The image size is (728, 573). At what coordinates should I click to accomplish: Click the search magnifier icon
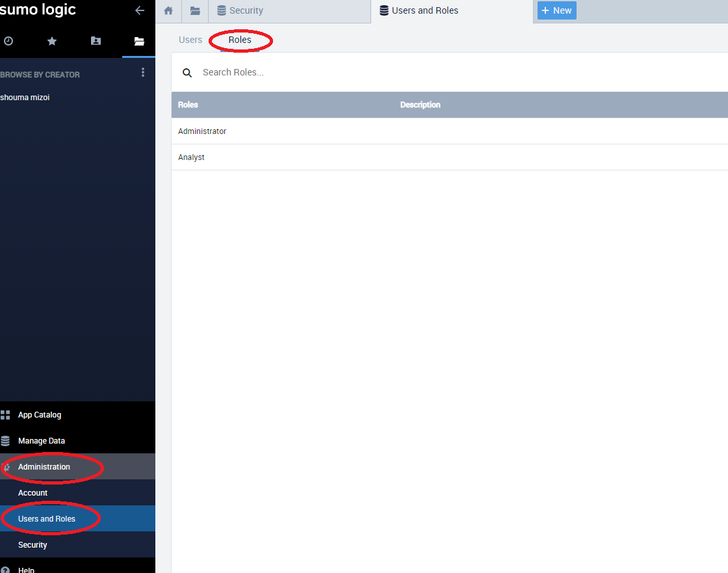tap(187, 72)
